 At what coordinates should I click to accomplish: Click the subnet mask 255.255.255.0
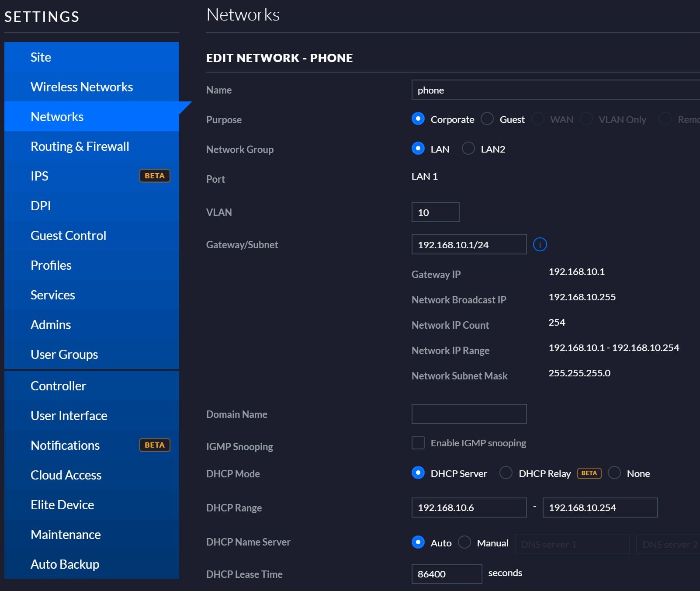pos(579,373)
